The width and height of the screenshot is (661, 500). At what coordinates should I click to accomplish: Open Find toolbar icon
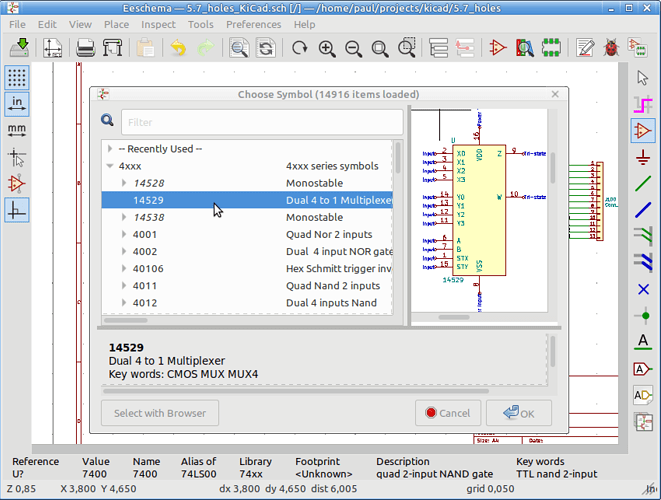(x=239, y=47)
